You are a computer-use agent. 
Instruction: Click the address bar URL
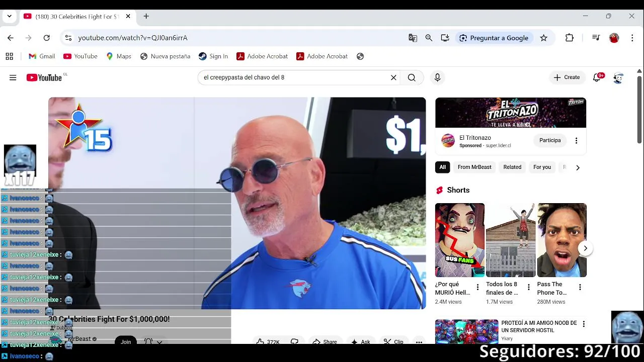[133, 38]
